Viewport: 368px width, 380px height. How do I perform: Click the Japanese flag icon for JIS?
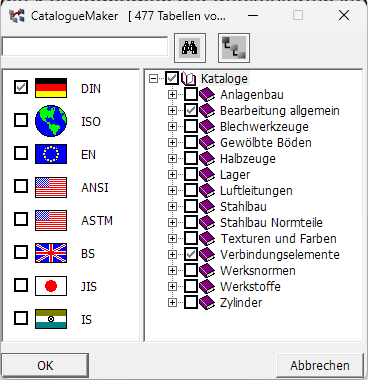click(51, 286)
